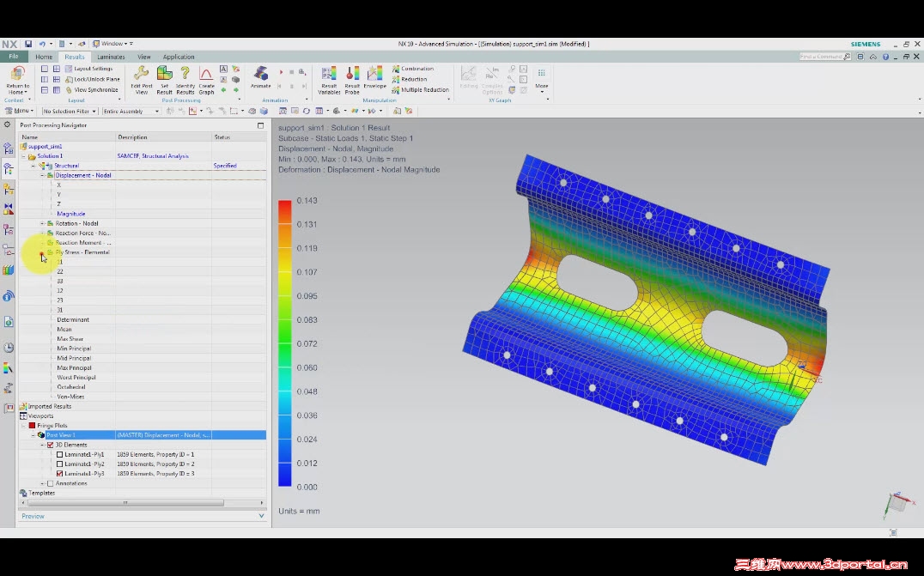Select the Identify Results tool
The image size is (924, 576).
point(185,80)
